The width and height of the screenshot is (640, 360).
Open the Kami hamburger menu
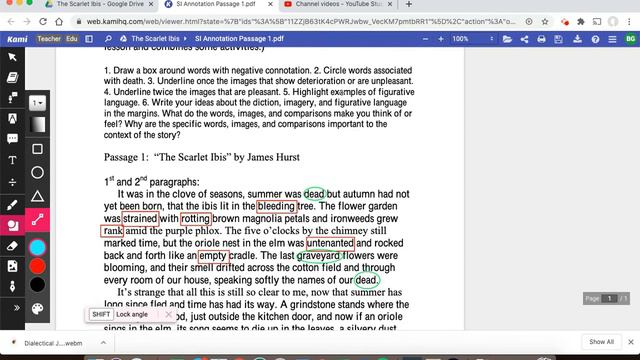tap(612, 39)
